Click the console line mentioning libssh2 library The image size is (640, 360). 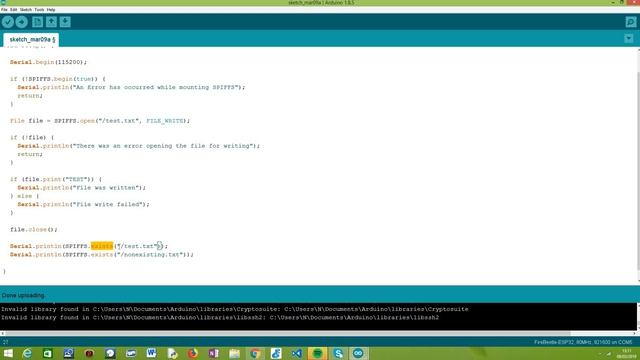point(220,318)
